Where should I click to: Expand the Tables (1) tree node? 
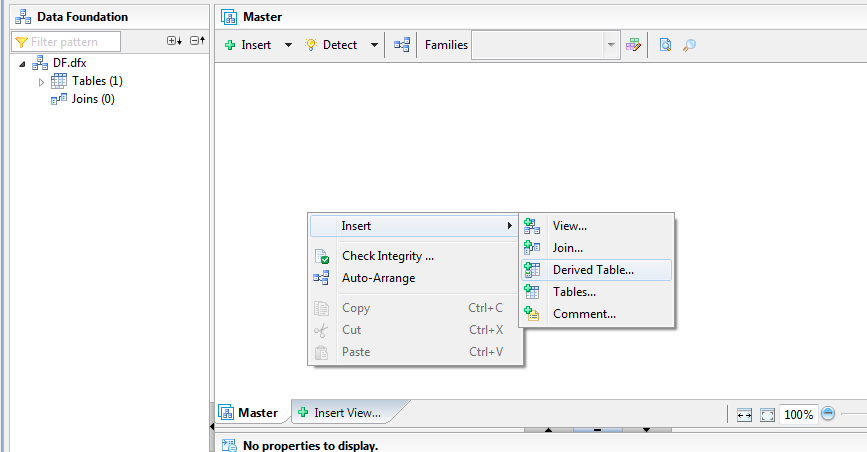pyautogui.click(x=42, y=81)
